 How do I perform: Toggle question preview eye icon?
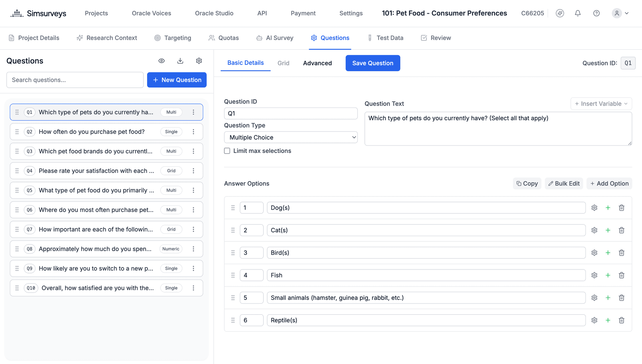(162, 61)
